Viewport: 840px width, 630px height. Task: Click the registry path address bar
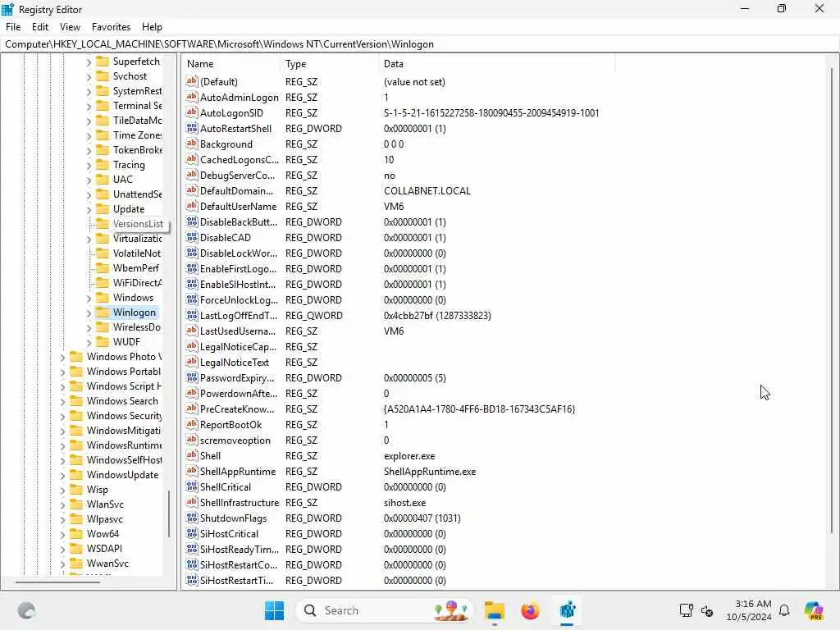coord(419,44)
